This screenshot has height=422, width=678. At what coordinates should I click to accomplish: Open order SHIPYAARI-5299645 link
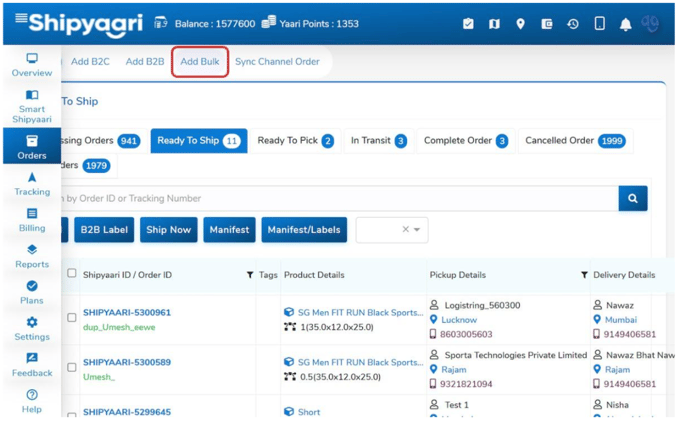tap(127, 412)
